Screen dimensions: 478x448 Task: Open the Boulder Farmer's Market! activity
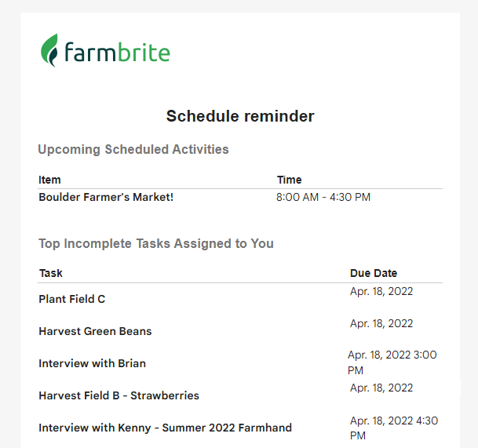[x=106, y=197]
